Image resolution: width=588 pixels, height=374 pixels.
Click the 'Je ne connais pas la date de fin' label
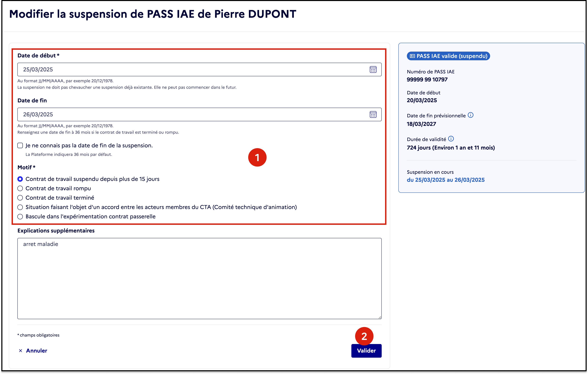89,146
